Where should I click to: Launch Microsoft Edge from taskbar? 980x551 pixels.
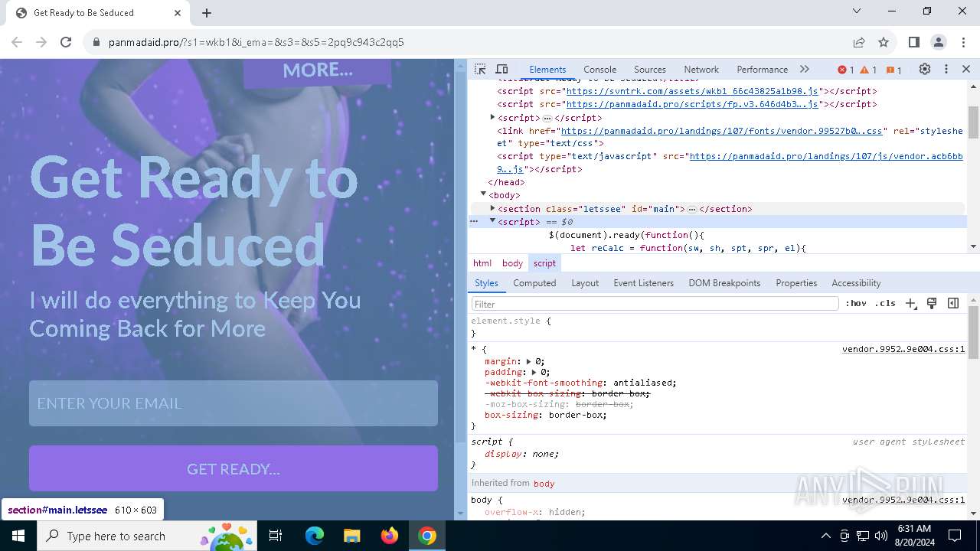pos(315,536)
